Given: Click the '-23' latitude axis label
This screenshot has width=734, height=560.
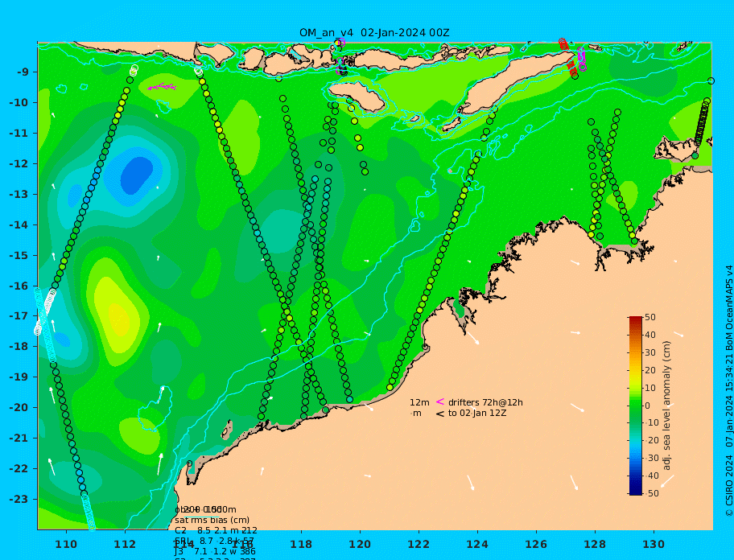Looking at the screenshot, I should [x=19, y=499].
